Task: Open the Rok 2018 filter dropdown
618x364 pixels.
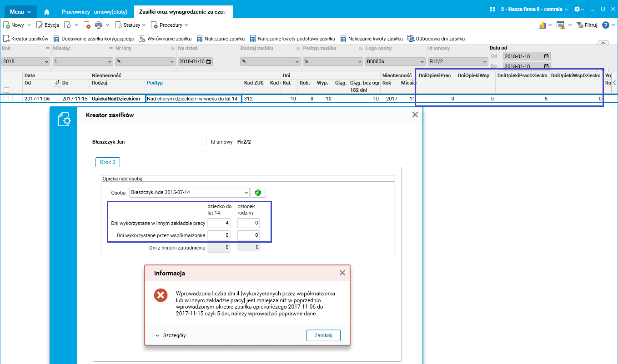Action: (x=26, y=61)
